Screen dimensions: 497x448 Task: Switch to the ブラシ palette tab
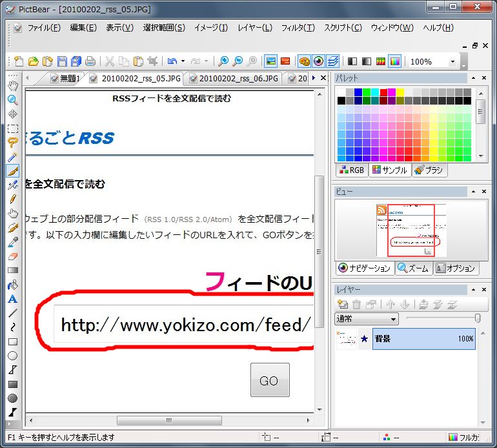(x=429, y=170)
